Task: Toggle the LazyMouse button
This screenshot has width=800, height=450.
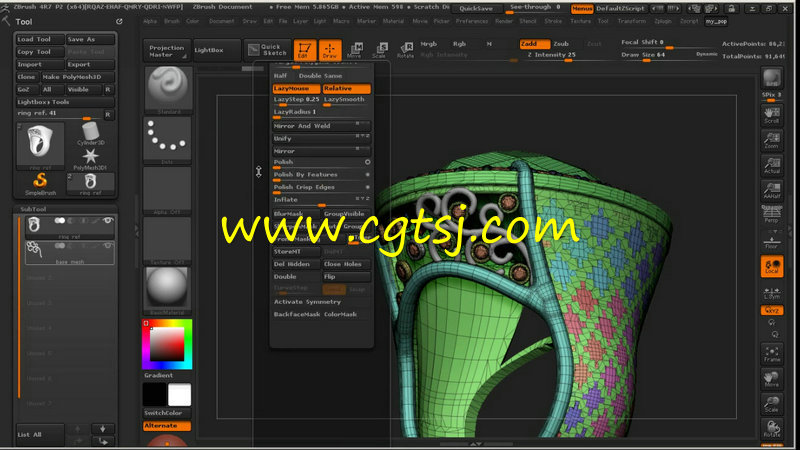Action: point(296,88)
